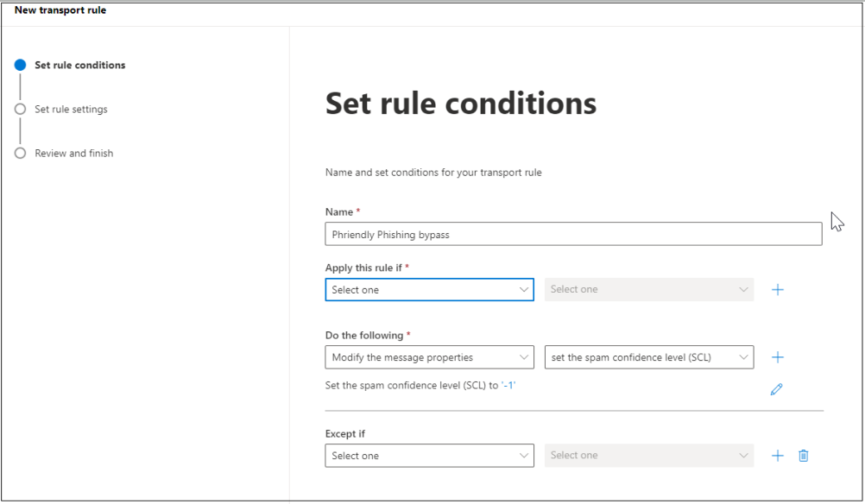Delete the exception with trash icon
The height and width of the screenshot is (504, 865).
(x=803, y=456)
